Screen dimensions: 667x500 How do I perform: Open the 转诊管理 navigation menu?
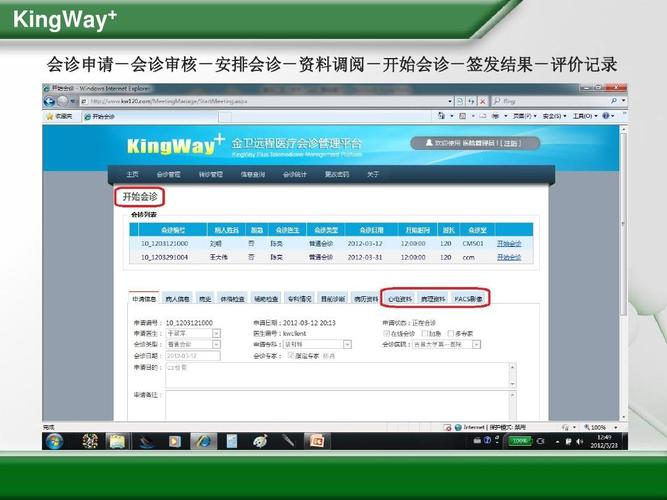click(211, 174)
